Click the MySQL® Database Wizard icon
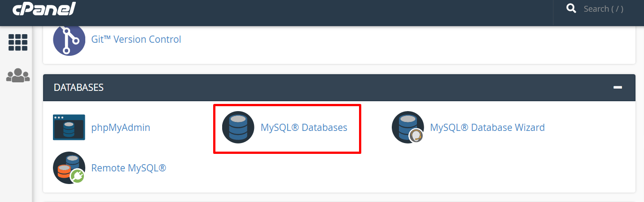This screenshot has width=644, height=202. click(408, 127)
